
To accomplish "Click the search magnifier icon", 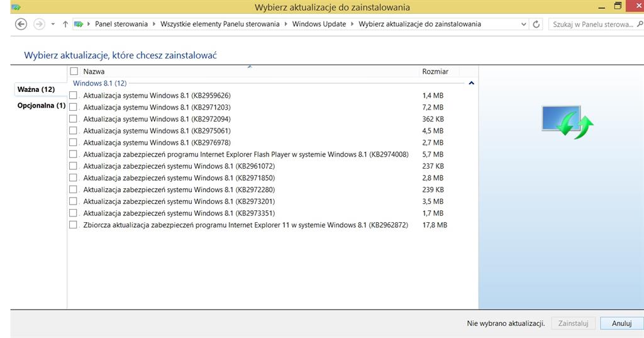I will click(x=640, y=25).
